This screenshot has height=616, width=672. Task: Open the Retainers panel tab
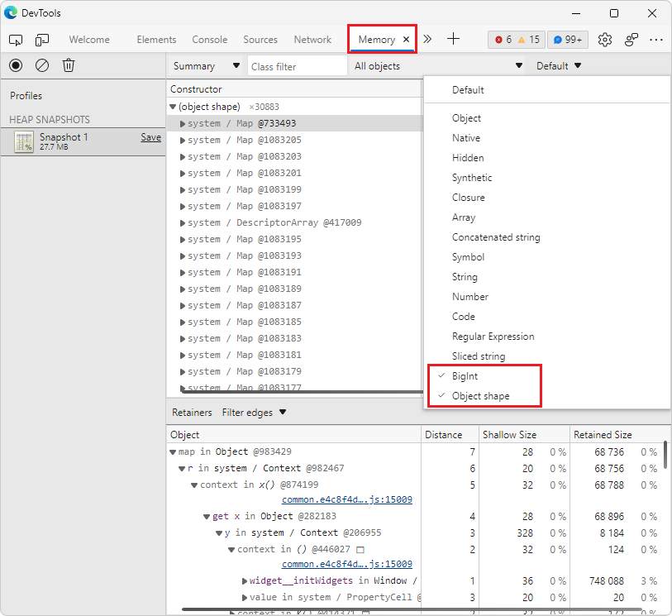click(x=192, y=412)
